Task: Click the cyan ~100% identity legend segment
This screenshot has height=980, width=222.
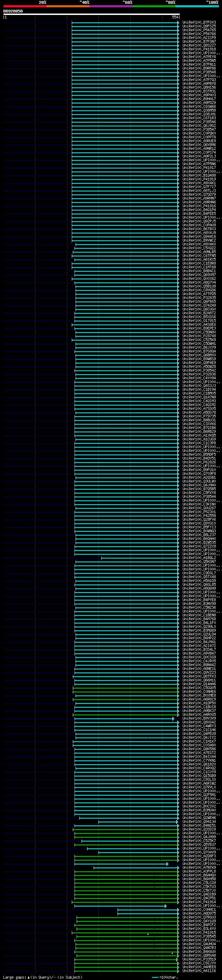Action: [x=197, y=6]
